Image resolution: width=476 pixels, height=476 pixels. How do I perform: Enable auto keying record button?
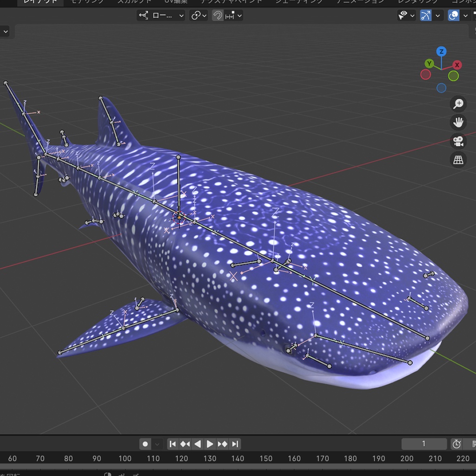[145, 444]
